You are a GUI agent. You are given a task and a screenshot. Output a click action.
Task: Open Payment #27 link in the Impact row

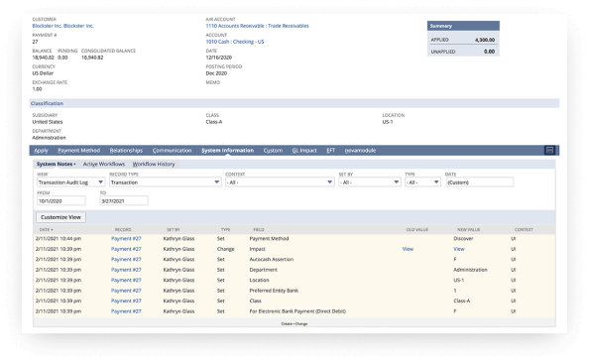(126, 249)
